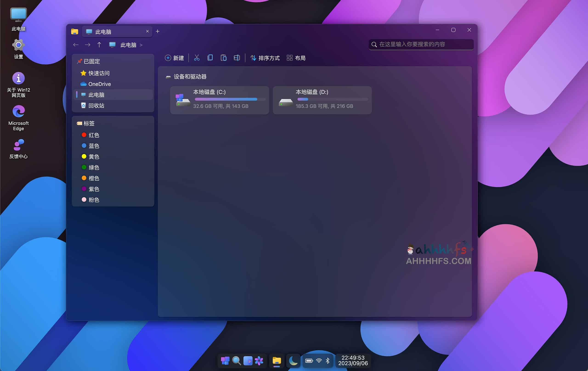The image size is (588, 371).
Task: Open File Explorer from the taskbar
Action: tap(276, 360)
